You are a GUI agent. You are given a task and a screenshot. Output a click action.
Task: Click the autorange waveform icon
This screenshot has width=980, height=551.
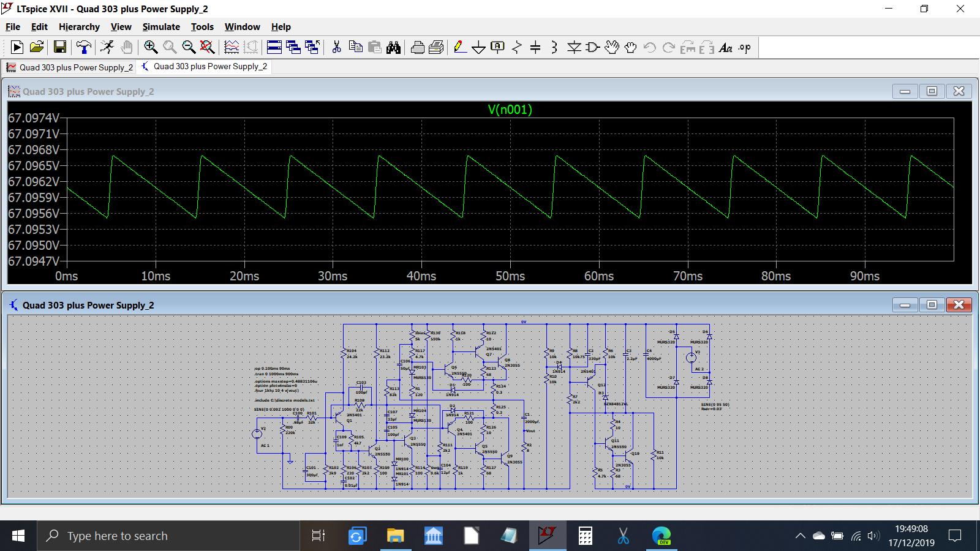(x=232, y=47)
